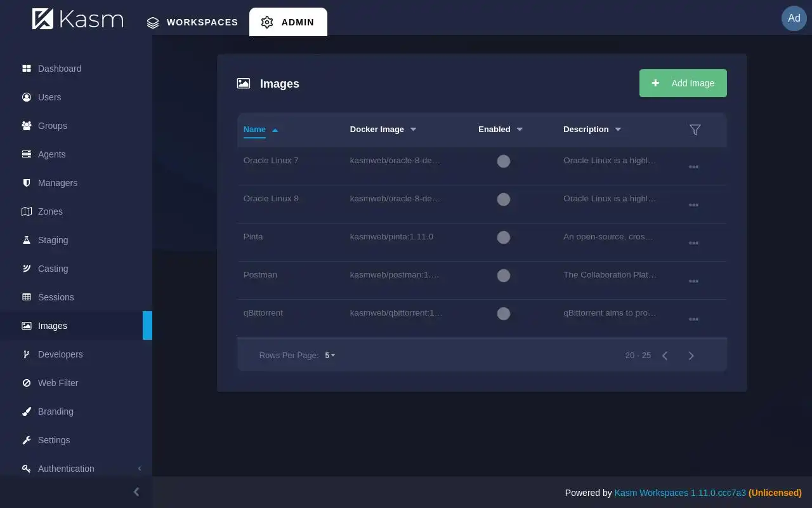The height and width of the screenshot is (508, 812).
Task: Select the Admin tab
Action: click(288, 22)
